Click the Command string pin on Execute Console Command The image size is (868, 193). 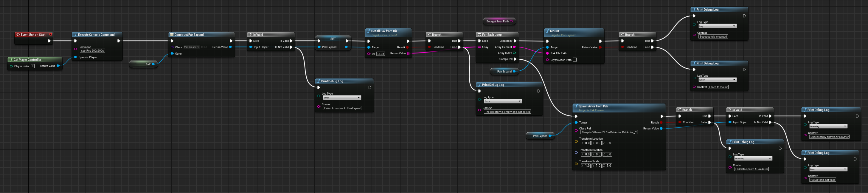(75, 49)
